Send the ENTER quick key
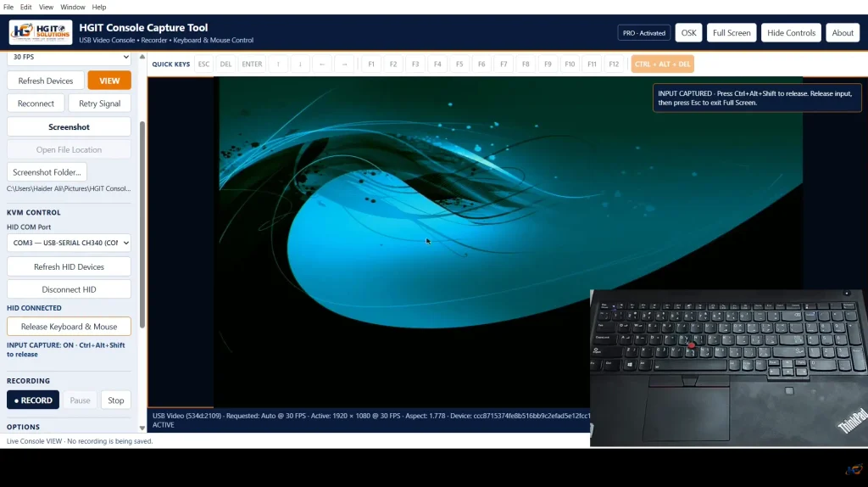The width and height of the screenshot is (868, 487). tap(252, 64)
